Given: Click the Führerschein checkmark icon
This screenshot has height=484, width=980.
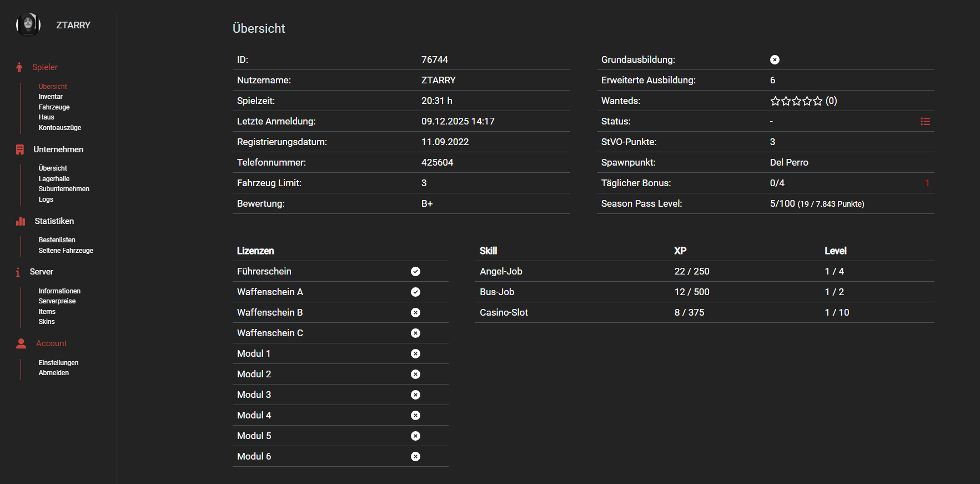Looking at the screenshot, I should click(415, 271).
